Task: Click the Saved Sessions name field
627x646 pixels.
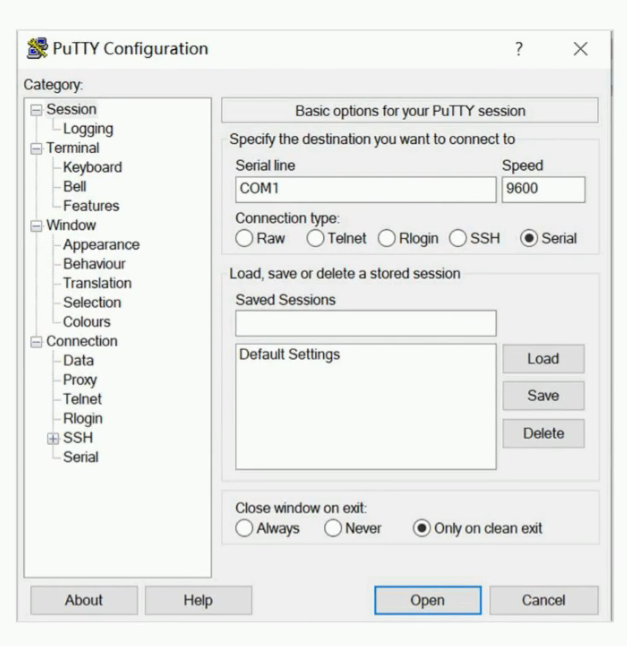Action: [366, 323]
